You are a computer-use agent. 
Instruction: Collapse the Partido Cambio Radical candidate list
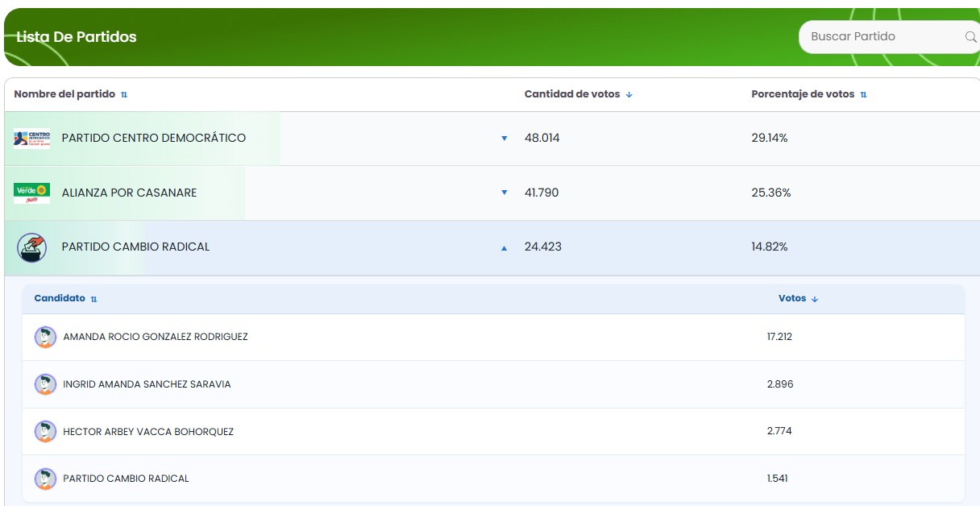(503, 247)
